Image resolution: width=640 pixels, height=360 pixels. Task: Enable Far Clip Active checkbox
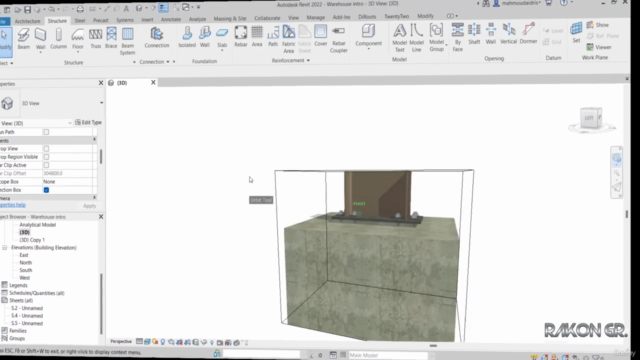tap(46, 165)
